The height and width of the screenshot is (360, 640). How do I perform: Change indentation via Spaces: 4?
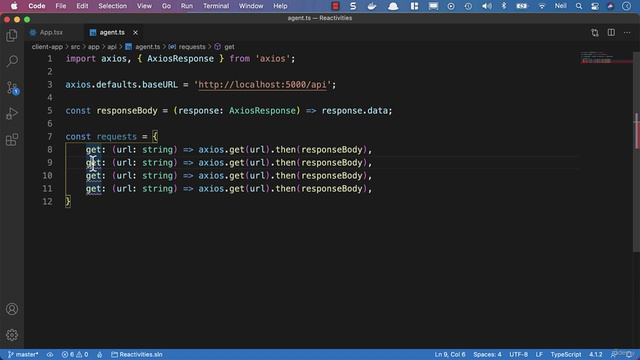487,354
